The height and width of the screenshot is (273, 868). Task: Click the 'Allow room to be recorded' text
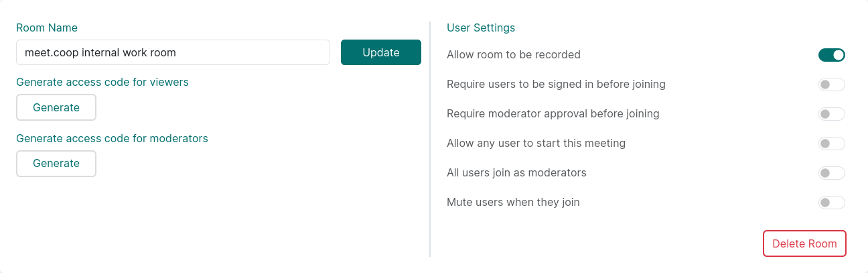click(514, 55)
